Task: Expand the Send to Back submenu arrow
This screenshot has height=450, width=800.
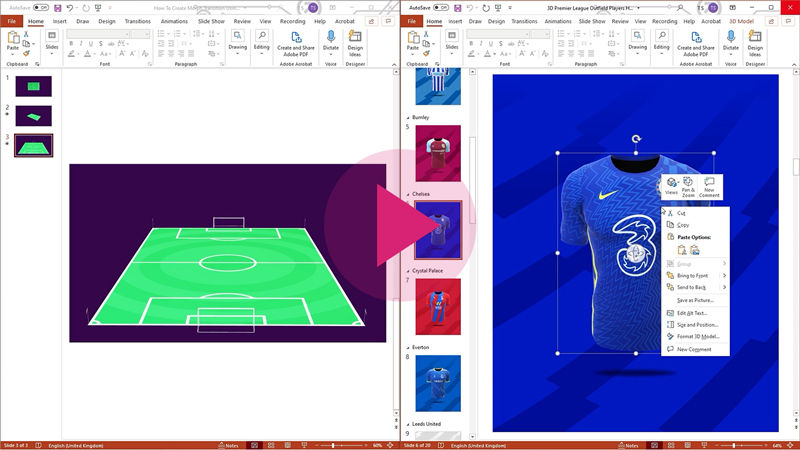Action: pyautogui.click(x=724, y=287)
